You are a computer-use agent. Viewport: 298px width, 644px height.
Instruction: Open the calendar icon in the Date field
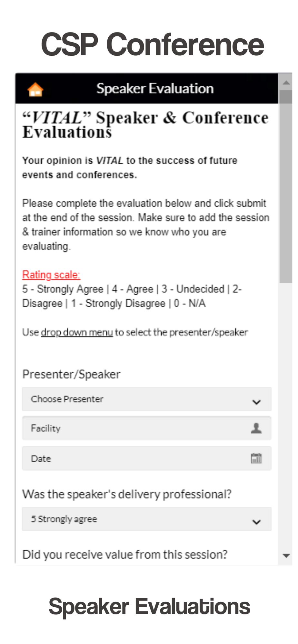click(256, 458)
